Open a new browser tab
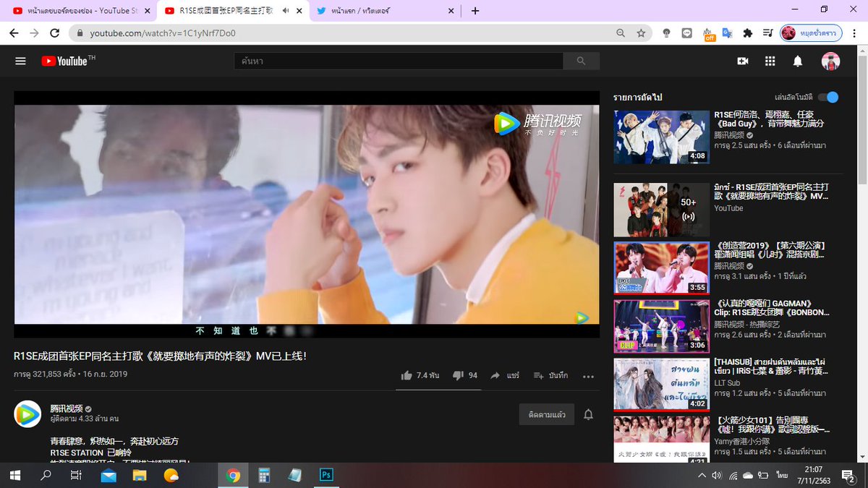 (x=475, y=11)
